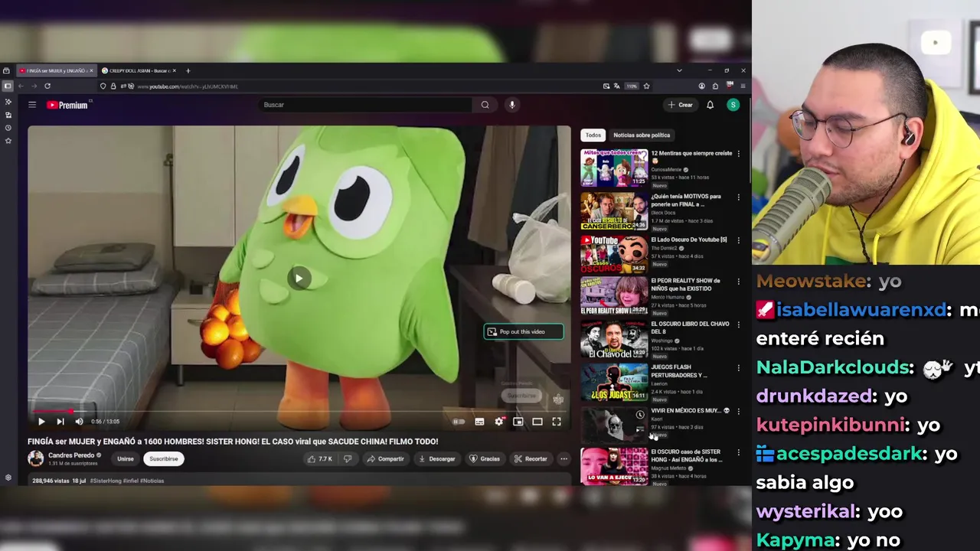Click Pop out this video button

tap(524, 332)
